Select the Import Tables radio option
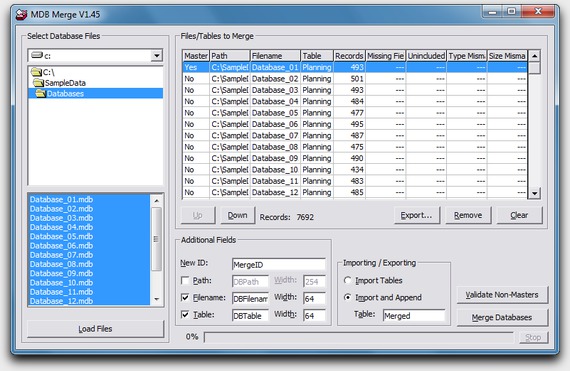The width and height of the screenshot is (570, 371). coord(348,280)
